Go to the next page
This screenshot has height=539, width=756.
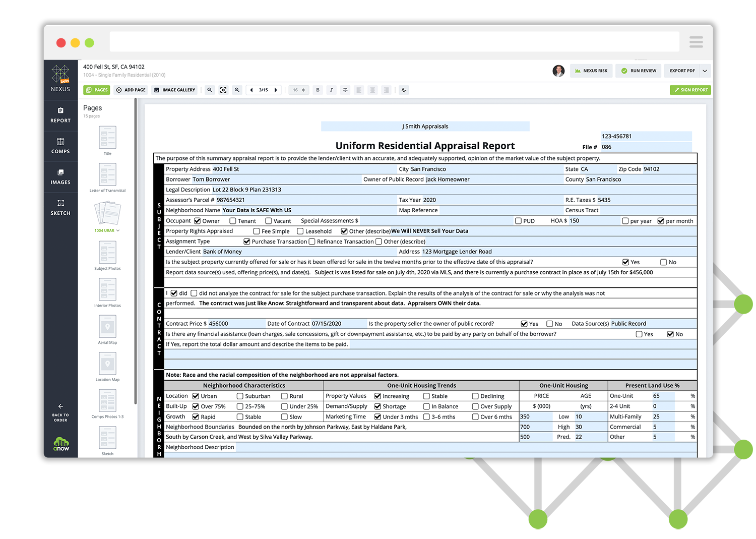(x=276, y=90)
